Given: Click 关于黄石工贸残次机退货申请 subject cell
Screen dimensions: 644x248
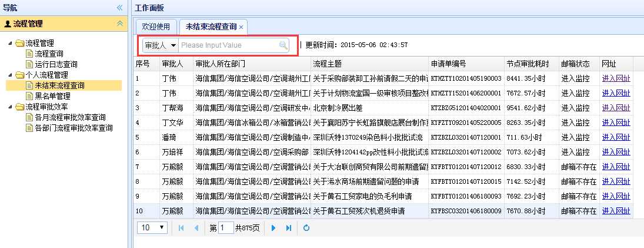Looking at the screenshot, I should (370, 211).
